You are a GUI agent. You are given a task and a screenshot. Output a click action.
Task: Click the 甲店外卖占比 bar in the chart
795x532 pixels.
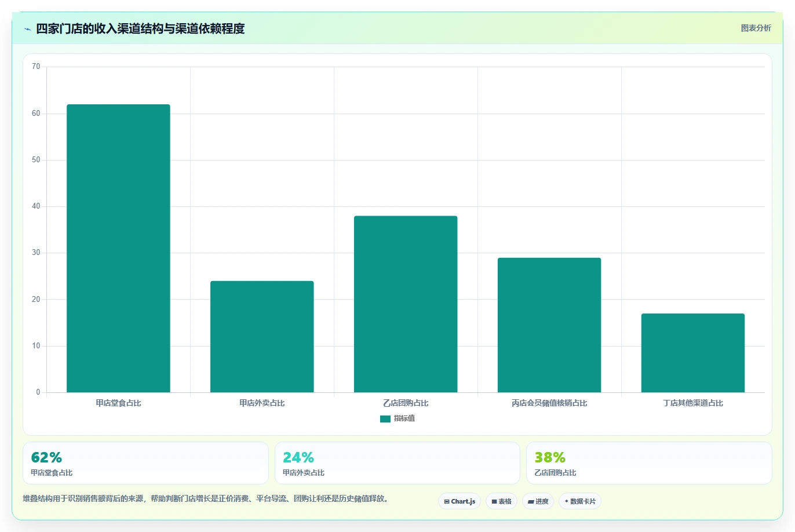pyautogui.click(x=262, y=337)
